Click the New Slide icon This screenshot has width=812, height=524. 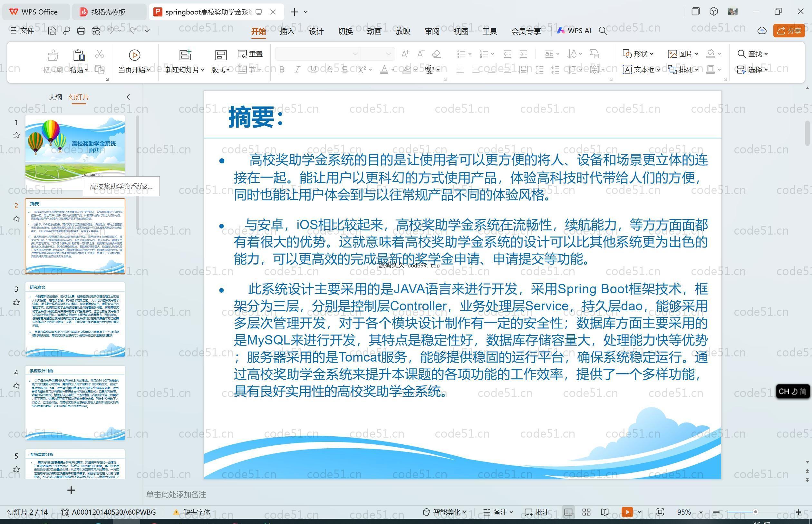185,55
